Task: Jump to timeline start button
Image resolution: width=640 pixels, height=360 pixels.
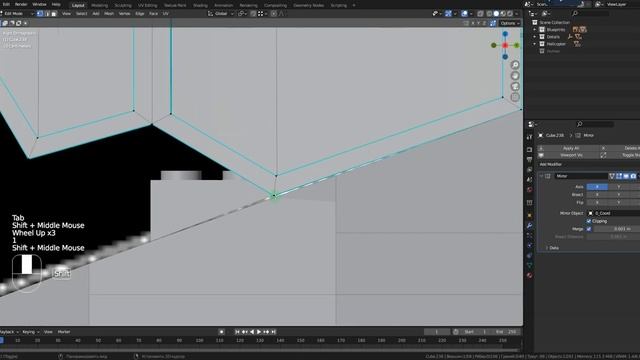Action: coord(237,332)
